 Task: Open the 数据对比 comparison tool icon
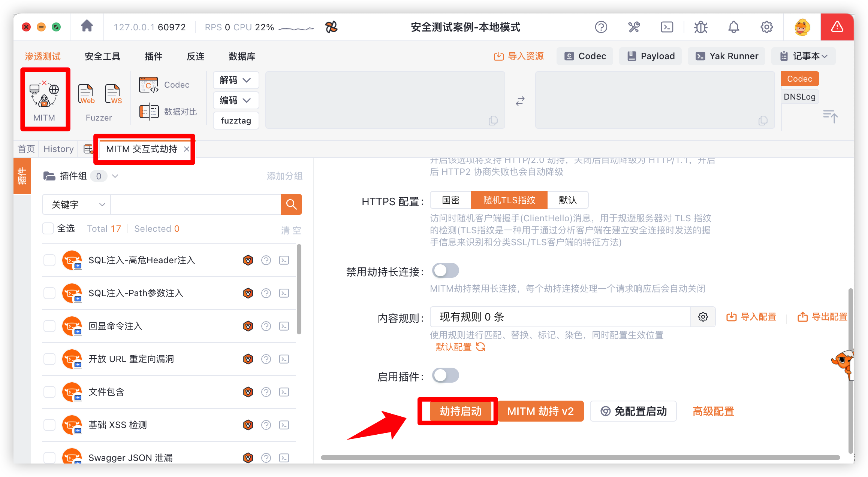pos(149,111)
